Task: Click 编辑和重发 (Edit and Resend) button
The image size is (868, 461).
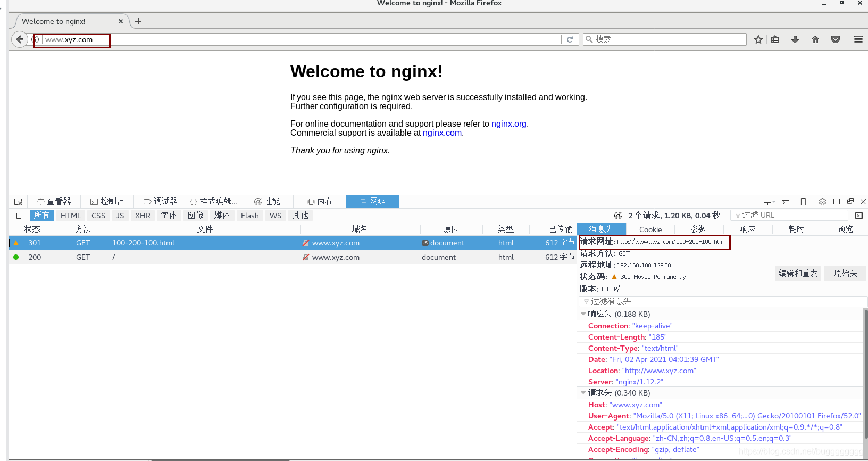Action: (798, 274)
